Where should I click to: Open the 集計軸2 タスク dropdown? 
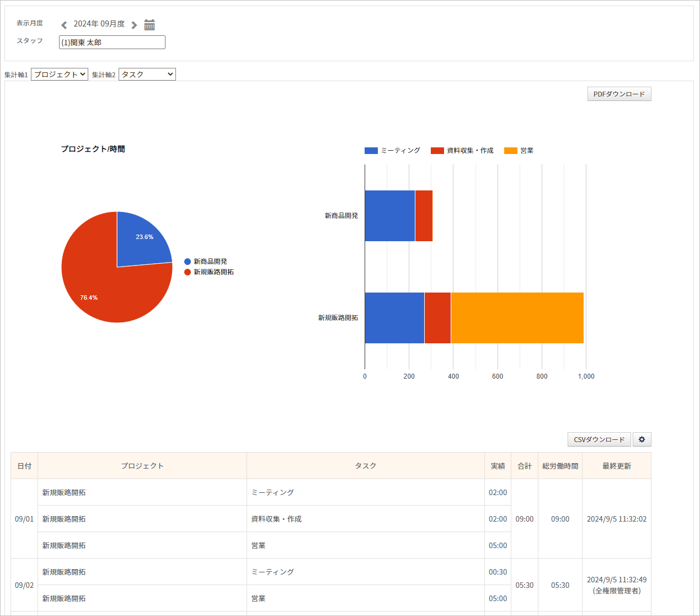pos(147,75)
